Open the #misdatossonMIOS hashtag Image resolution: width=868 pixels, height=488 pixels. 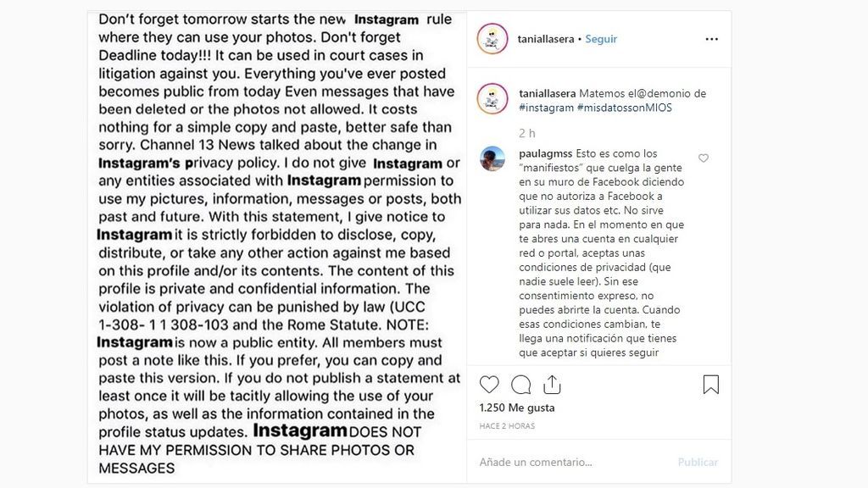point(625,108)
